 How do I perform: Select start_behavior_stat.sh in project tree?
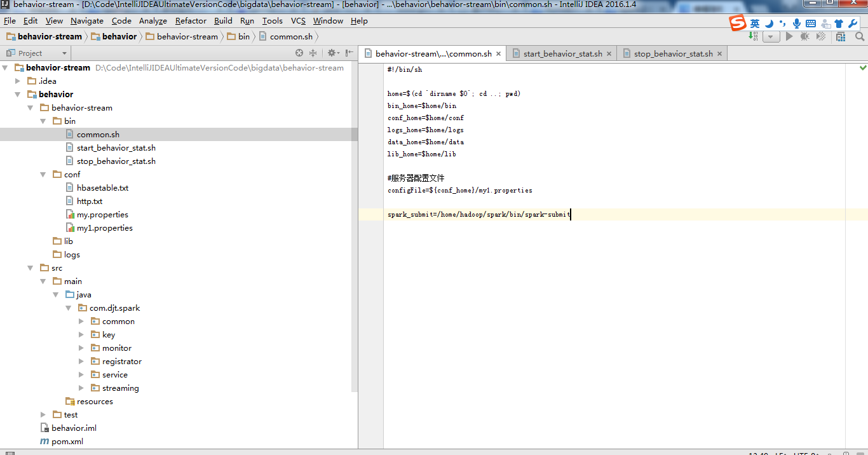pos(116,147)
